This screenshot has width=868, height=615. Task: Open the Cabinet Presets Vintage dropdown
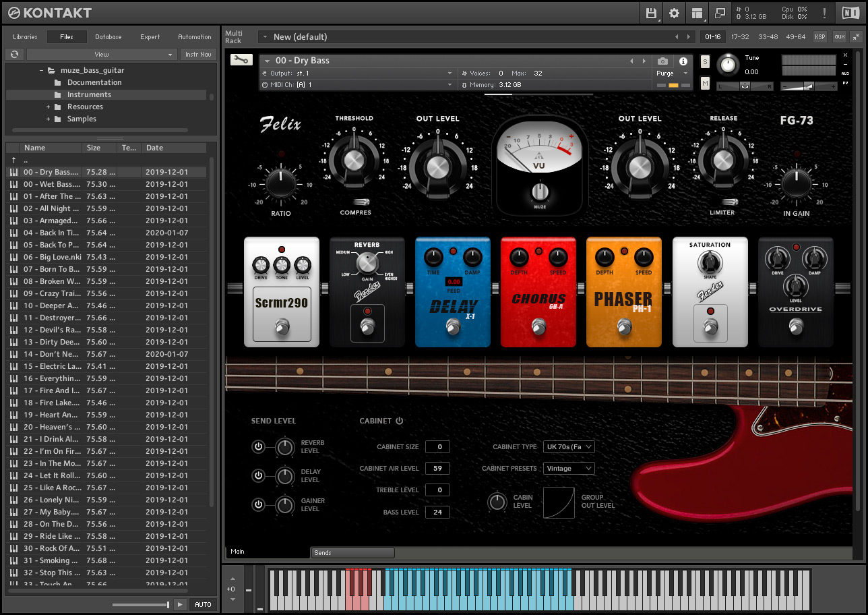[x=570, y=468]
